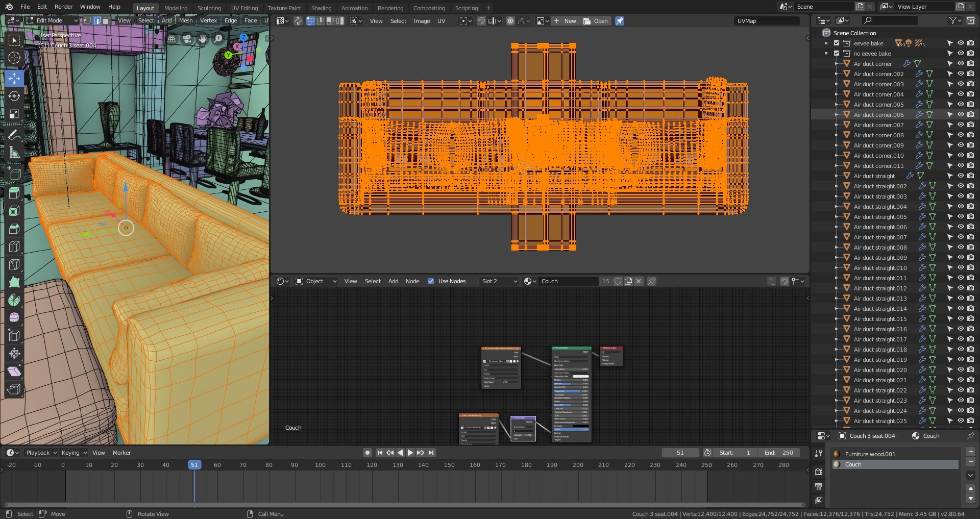Choose the Add Cube tool

click(x=14, y=174)
